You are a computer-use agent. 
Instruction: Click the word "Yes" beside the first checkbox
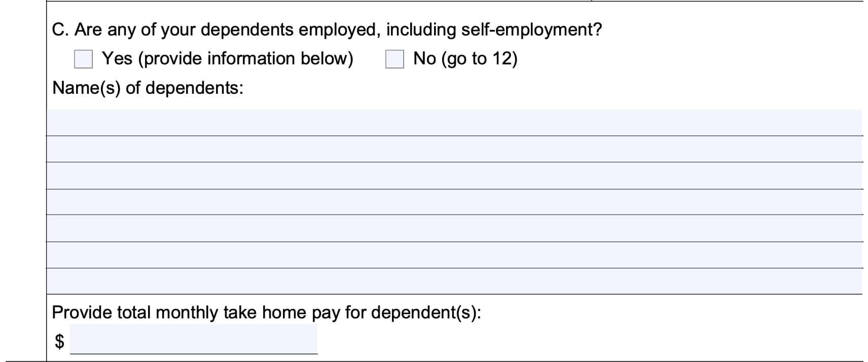click(x=117, y=59)
